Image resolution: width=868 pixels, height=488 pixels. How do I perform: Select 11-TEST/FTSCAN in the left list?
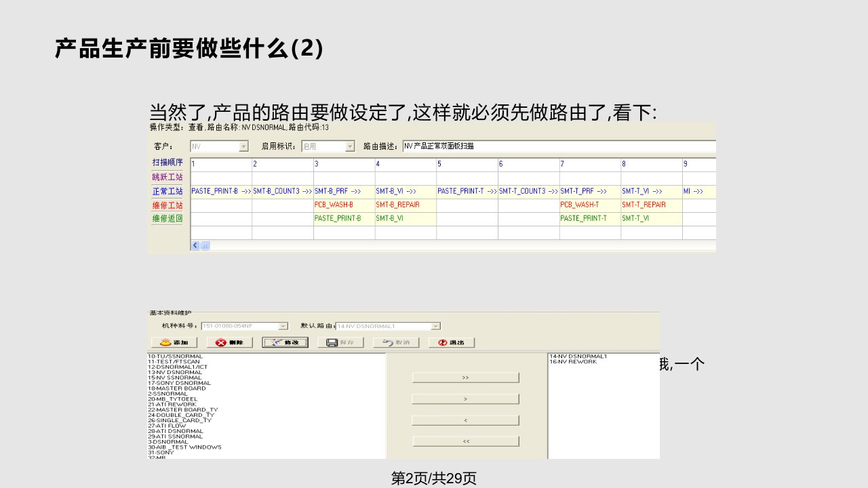pos(174,362)
